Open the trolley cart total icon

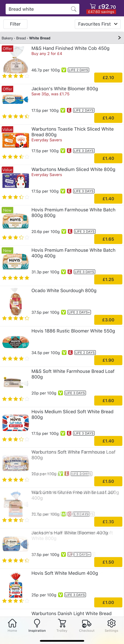click(93, 7)
